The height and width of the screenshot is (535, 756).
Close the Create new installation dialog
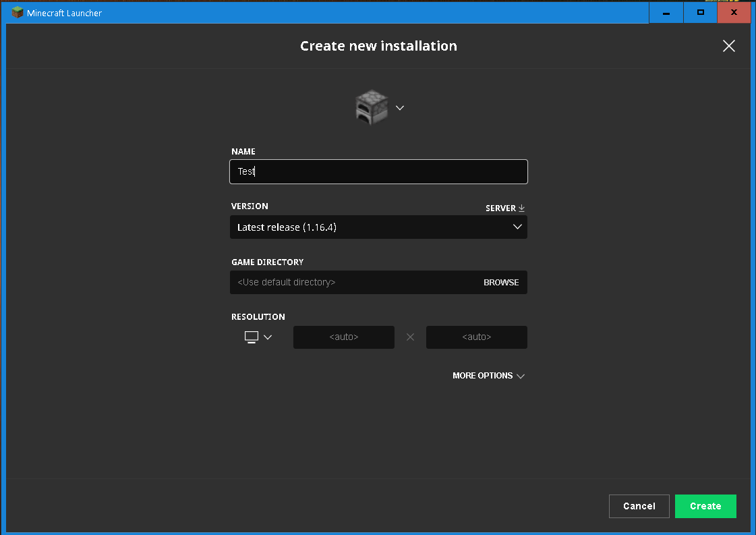pyautogui.click(x=728, y=46)
